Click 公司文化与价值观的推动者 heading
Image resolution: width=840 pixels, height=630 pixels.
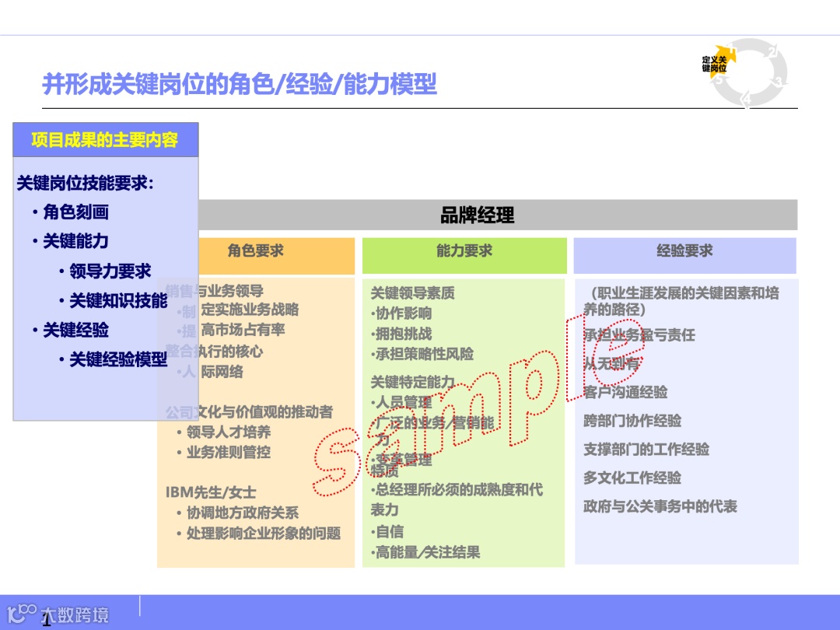point(249,412)
